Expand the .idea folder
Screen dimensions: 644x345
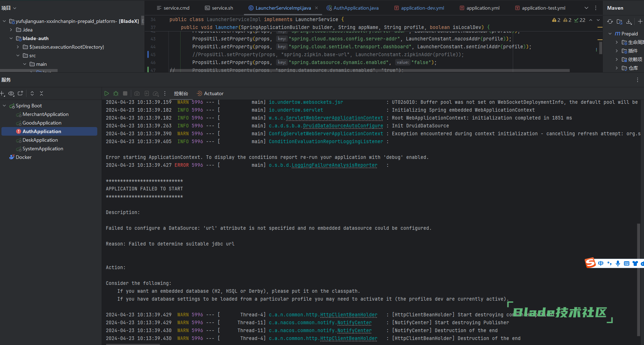pos(11,30)
